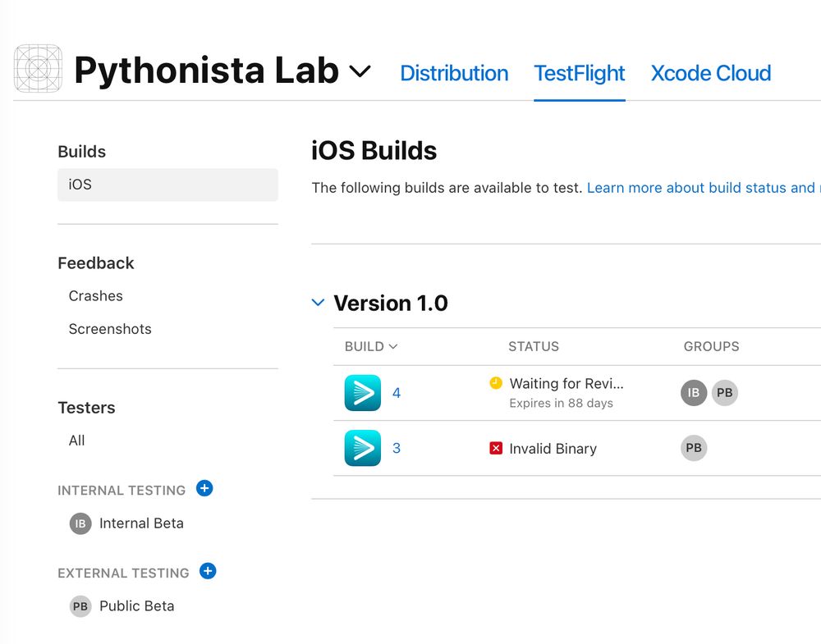Open build number 4 link
Screen dimensions: 821x644
(397, 393)
